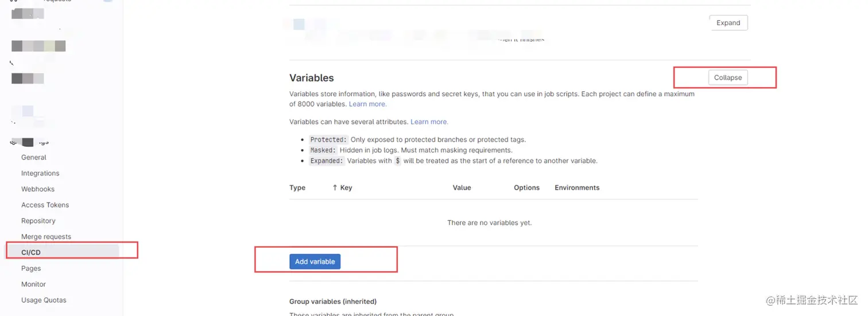Open Pages settings in sidebar
This screenshot has width=868, height=316.
31,268
